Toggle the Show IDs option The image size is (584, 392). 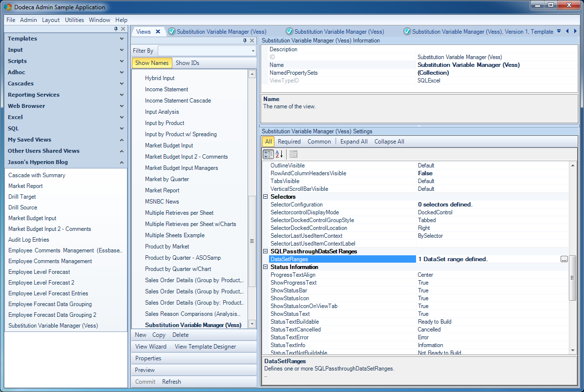click(188, 63)
